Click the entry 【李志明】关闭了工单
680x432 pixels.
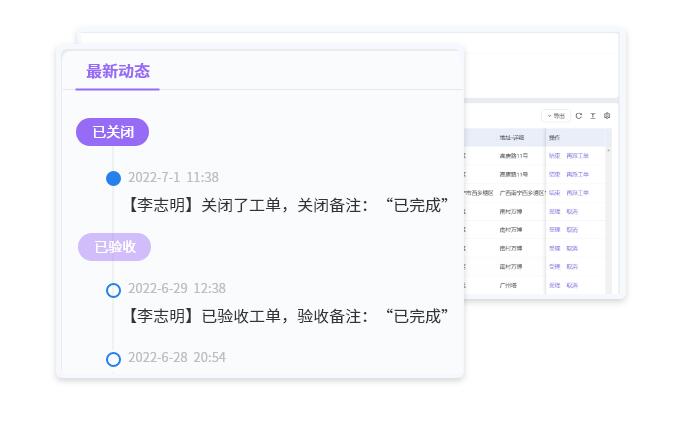tap(288, 205)
